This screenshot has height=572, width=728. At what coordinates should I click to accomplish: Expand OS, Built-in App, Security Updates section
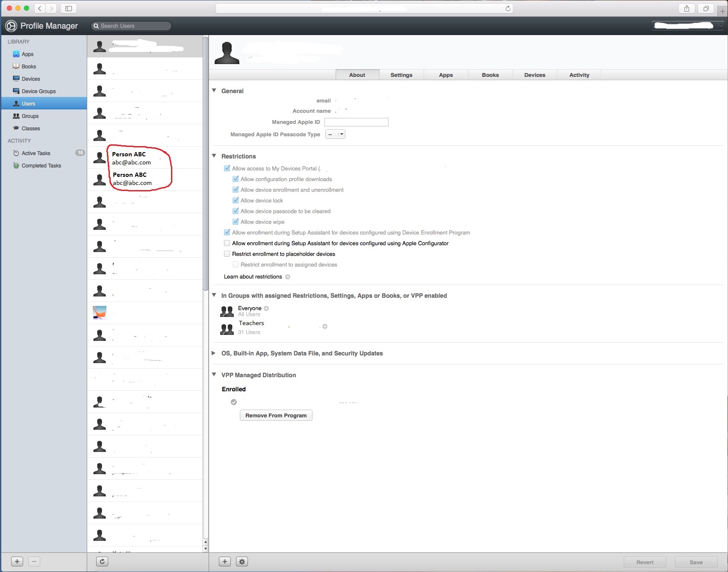(x=214, y=353)
